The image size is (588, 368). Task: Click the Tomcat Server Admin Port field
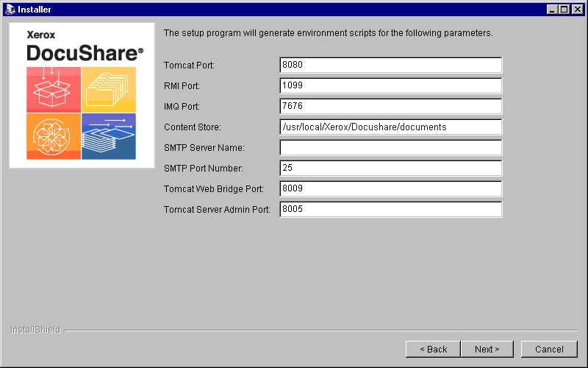pyautogui.click(x=390, y=210)
